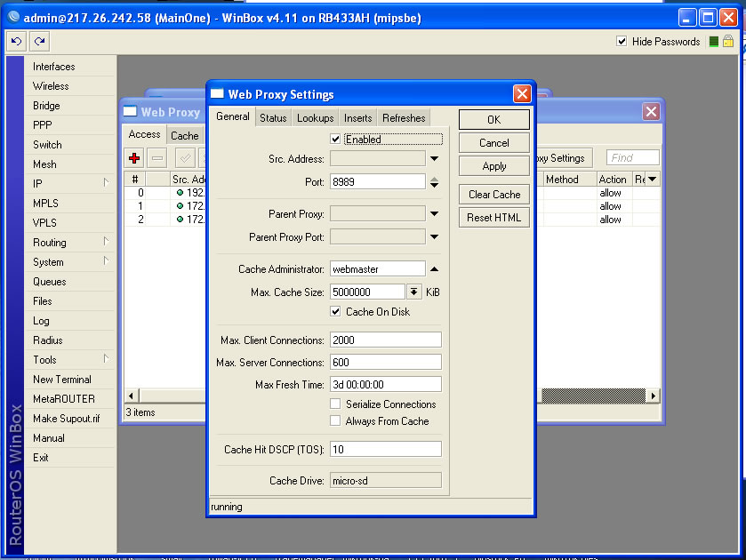Image resolution: width=746 pixels, height=560 pixels.
Task: Switch to the Lookups tab
Action: 315,118
